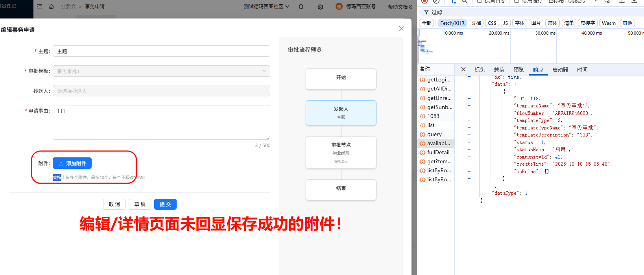The height and width of the screenshot is (275, 644).
Task: Switch to the 时间 tab
Action: [x=582, y=70]
